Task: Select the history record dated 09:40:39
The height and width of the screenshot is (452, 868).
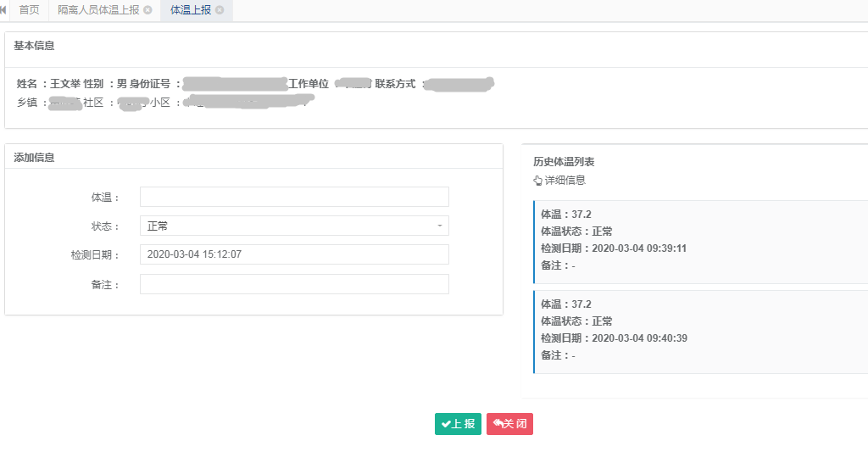Action: tap(699, 330)
